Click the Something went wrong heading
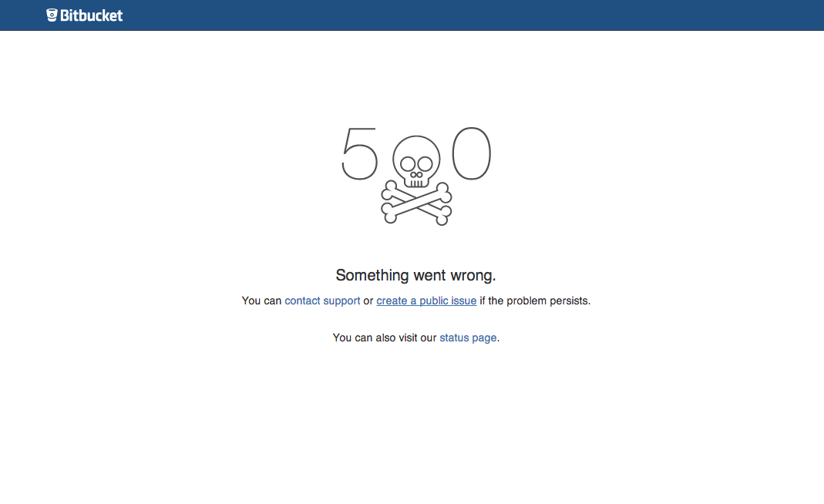Screen dimensions: 824x504 415,275
